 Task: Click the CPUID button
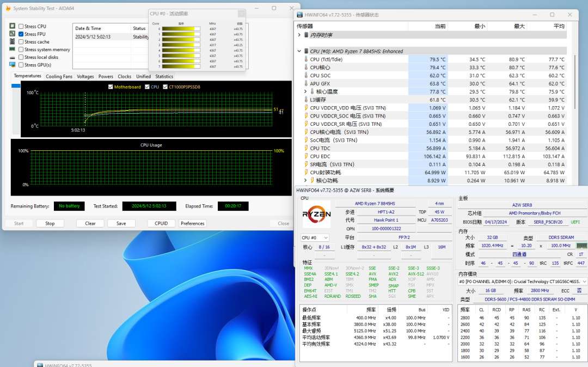click(161, 223)
